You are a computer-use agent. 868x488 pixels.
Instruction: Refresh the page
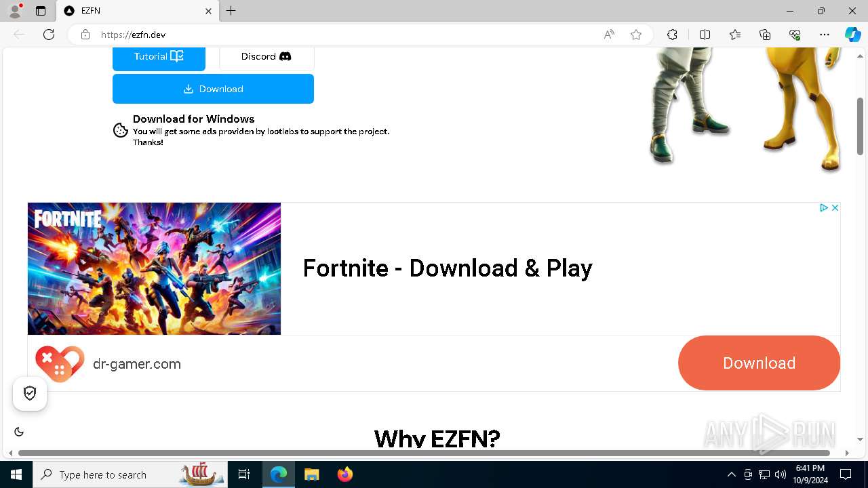click(x=49, y=35)
